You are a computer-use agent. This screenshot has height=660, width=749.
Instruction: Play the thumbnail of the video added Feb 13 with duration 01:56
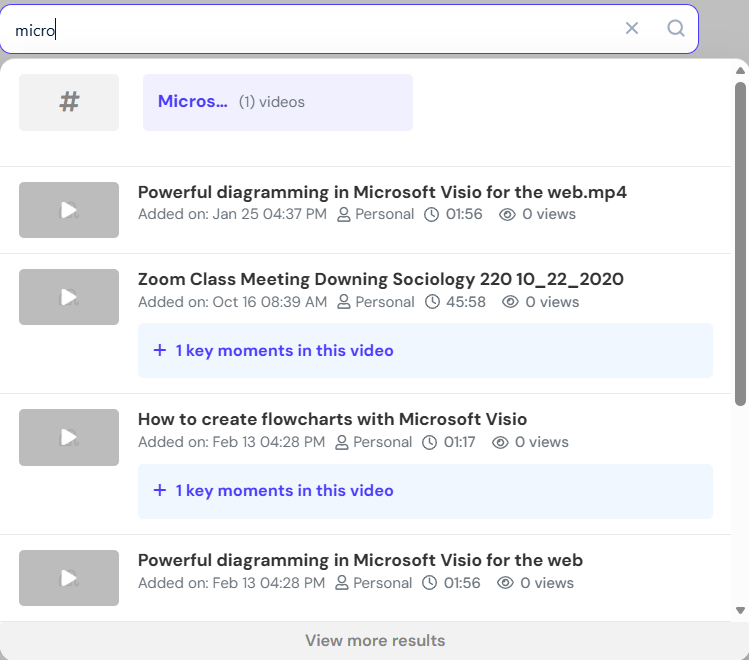pos(69,578)
